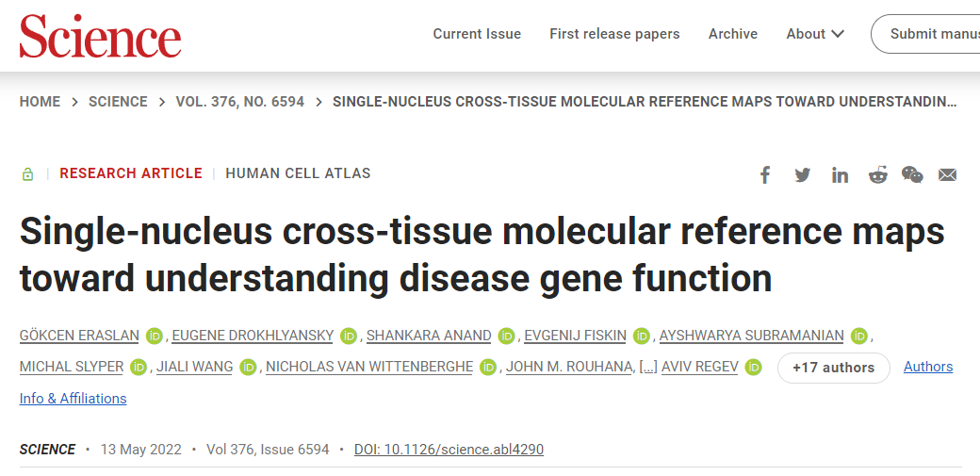Open Current Issue menu item
The image size is (980, 476).
point(477,34)
